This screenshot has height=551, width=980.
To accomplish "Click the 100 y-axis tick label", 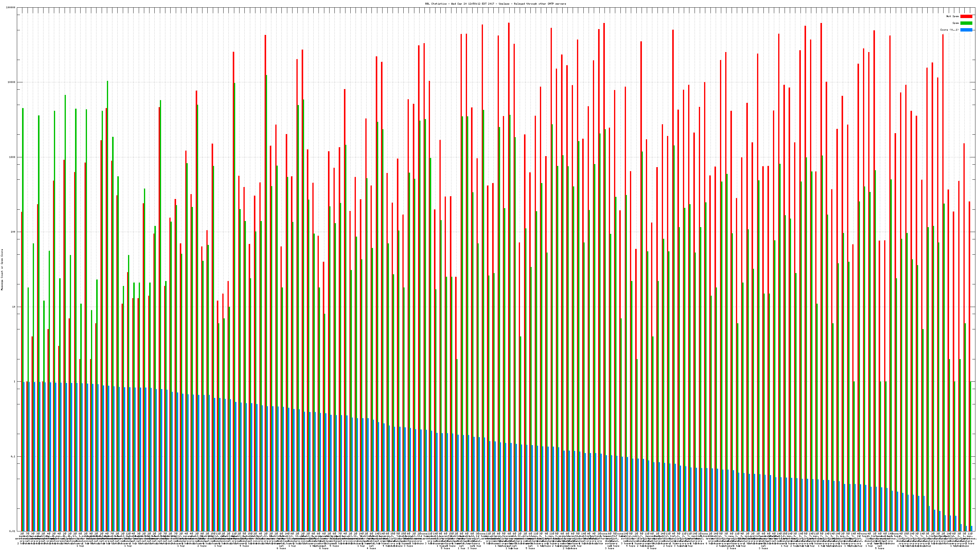I will point(13,232).
